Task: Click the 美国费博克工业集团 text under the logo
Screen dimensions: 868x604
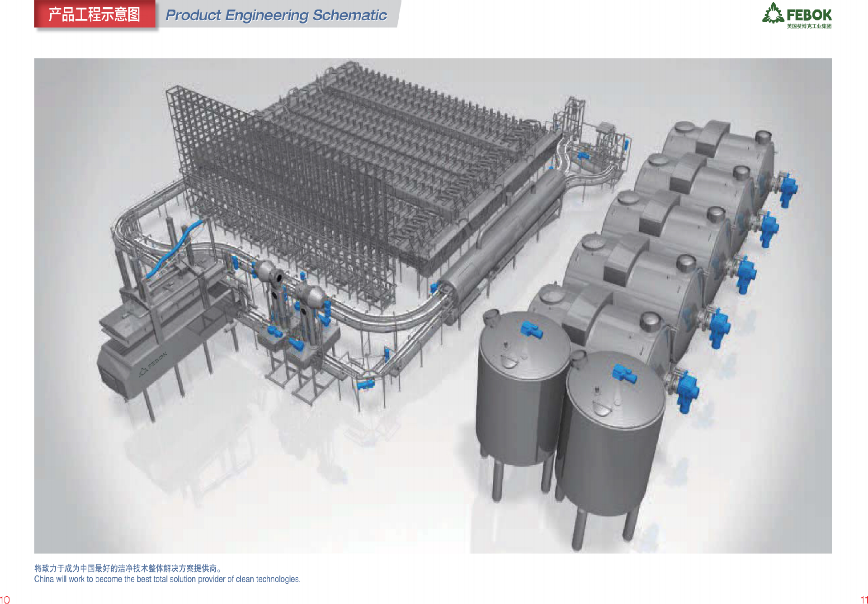Action: [809, 26]
